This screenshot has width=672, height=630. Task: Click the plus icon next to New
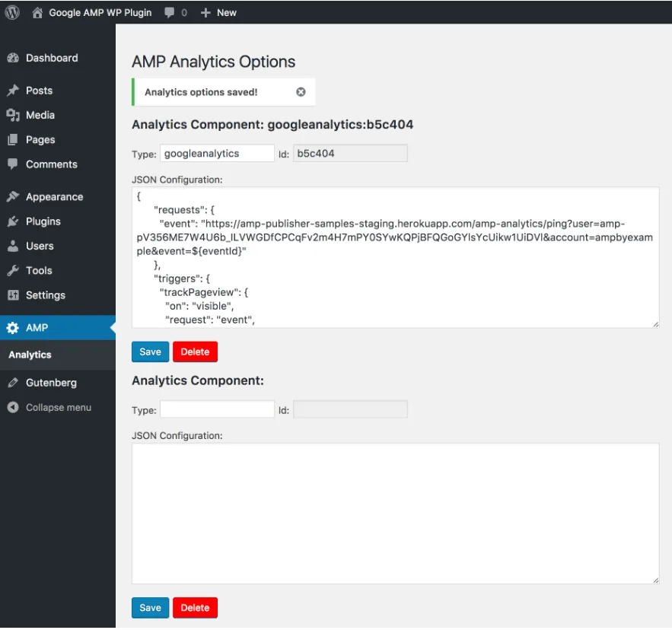click(205, 13)
